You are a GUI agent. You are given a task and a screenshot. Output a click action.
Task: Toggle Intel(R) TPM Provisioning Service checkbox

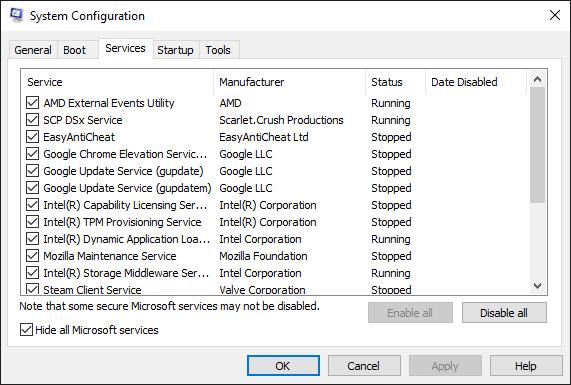[x=32, y=222]
